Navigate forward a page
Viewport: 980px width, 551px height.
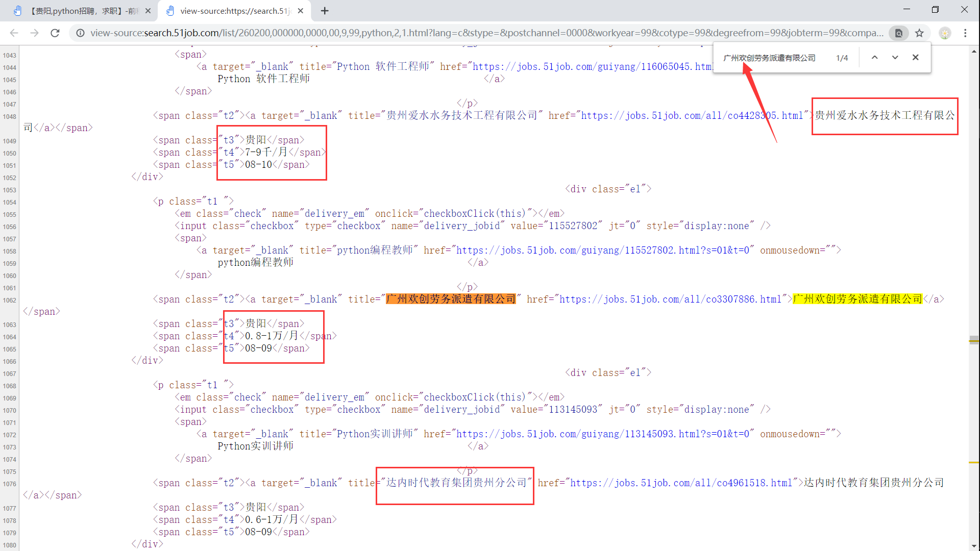[34, 33]
